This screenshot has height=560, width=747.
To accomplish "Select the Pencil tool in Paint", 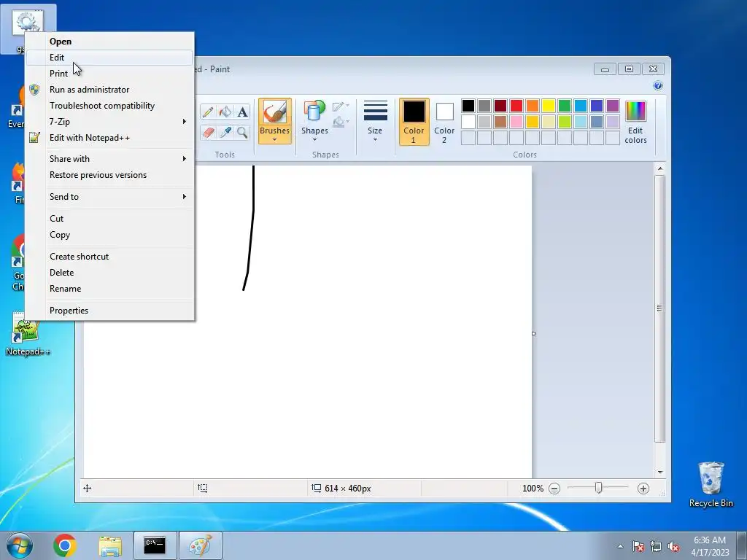I will tap(208, 112).
